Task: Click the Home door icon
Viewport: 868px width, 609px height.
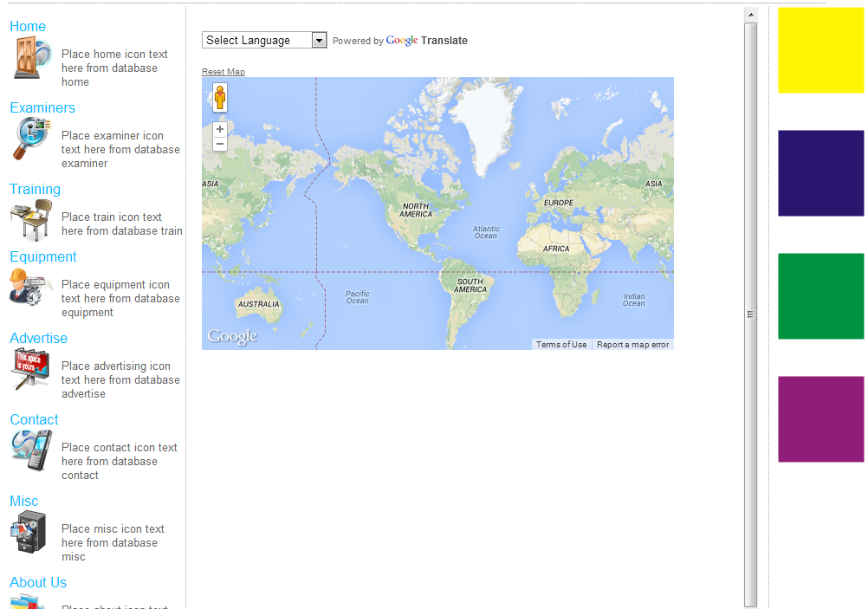Action: pyautogui.click(x=32, y=58)
